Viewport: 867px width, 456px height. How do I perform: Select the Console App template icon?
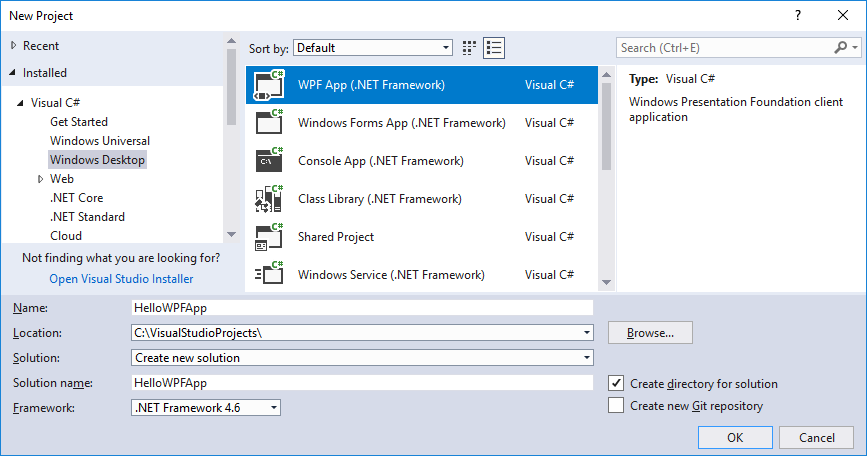[270, 161]
